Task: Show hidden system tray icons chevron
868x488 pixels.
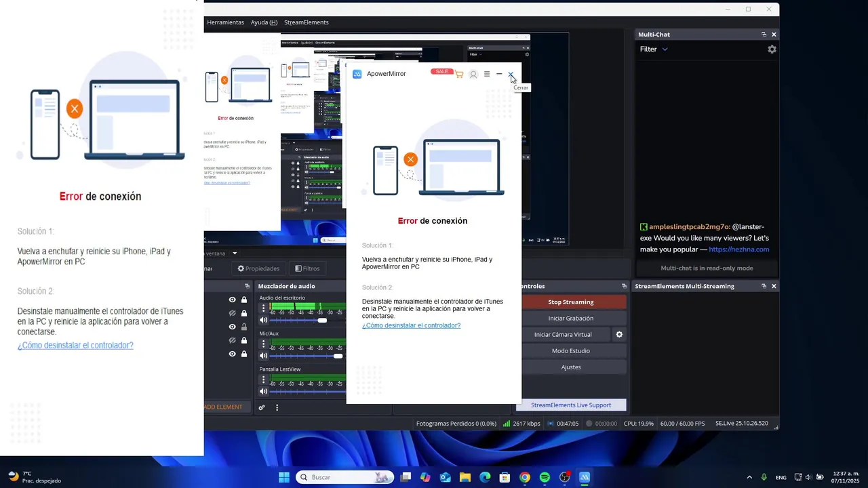Action: 749,477
